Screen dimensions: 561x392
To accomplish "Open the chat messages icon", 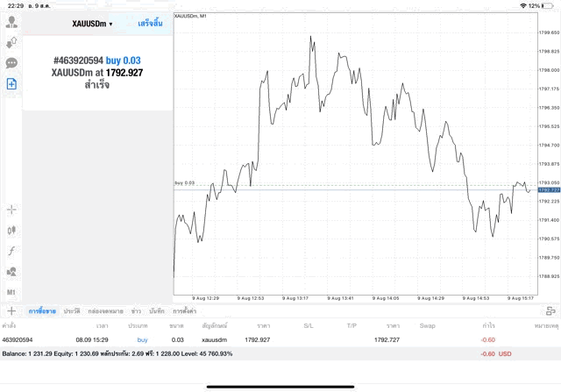I will (11, 63).
